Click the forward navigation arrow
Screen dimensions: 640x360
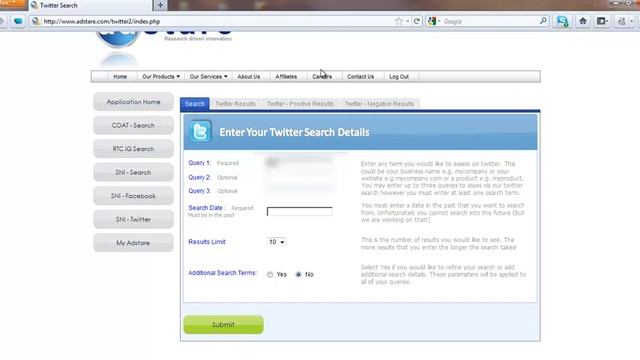click(2, 21)
